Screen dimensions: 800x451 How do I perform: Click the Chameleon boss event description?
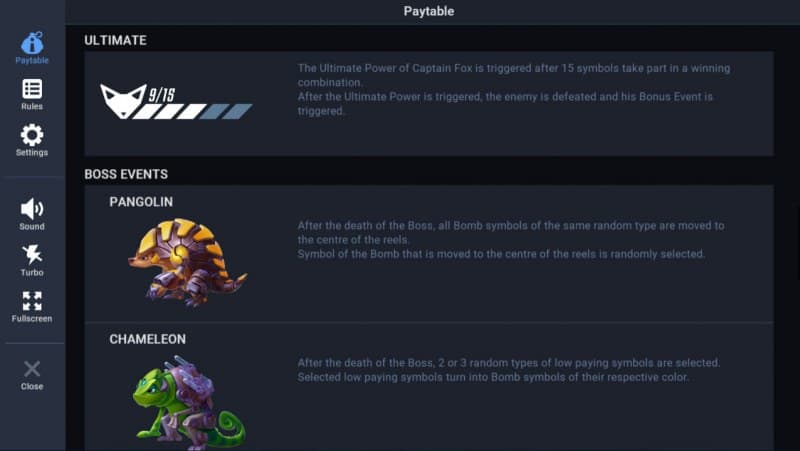[509, 369]
